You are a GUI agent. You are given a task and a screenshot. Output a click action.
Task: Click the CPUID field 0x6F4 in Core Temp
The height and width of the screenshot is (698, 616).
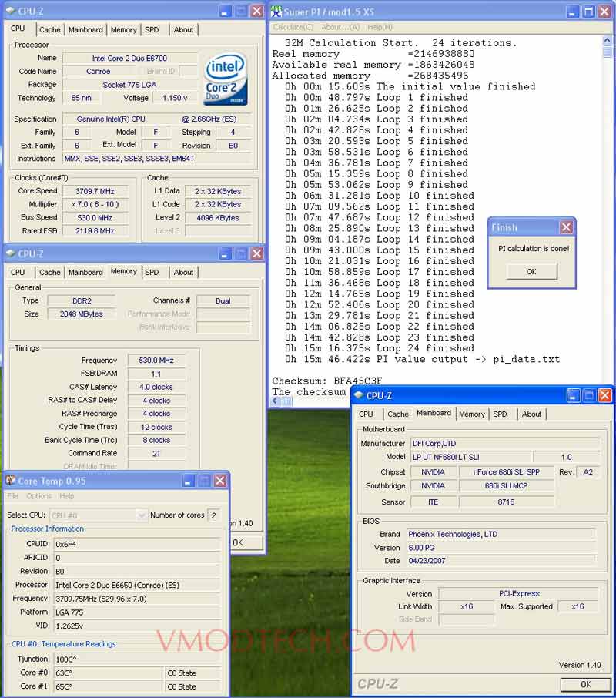(137, 544)
